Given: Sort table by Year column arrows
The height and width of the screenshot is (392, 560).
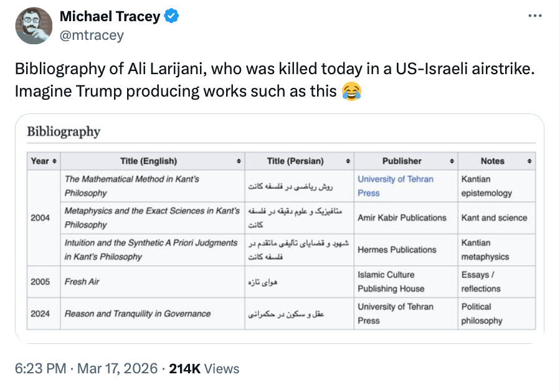Looking at the screenshot, I should point(55,161).
